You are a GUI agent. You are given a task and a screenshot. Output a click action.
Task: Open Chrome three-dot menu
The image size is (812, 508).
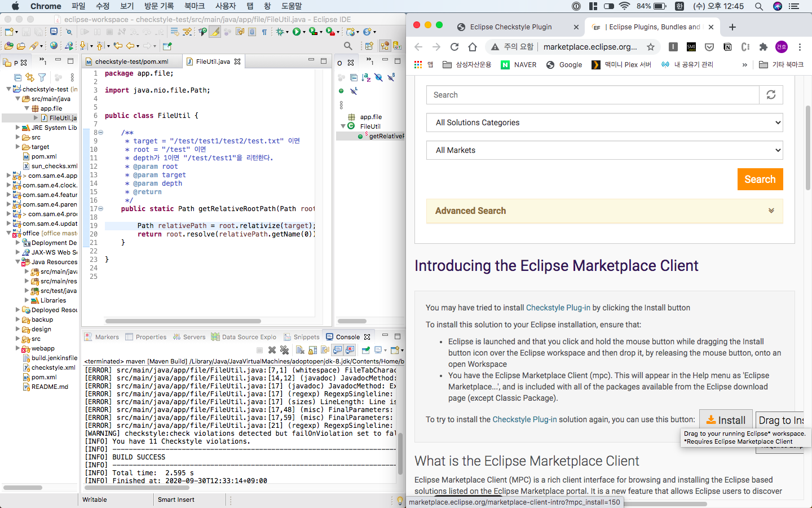point(800,47)
